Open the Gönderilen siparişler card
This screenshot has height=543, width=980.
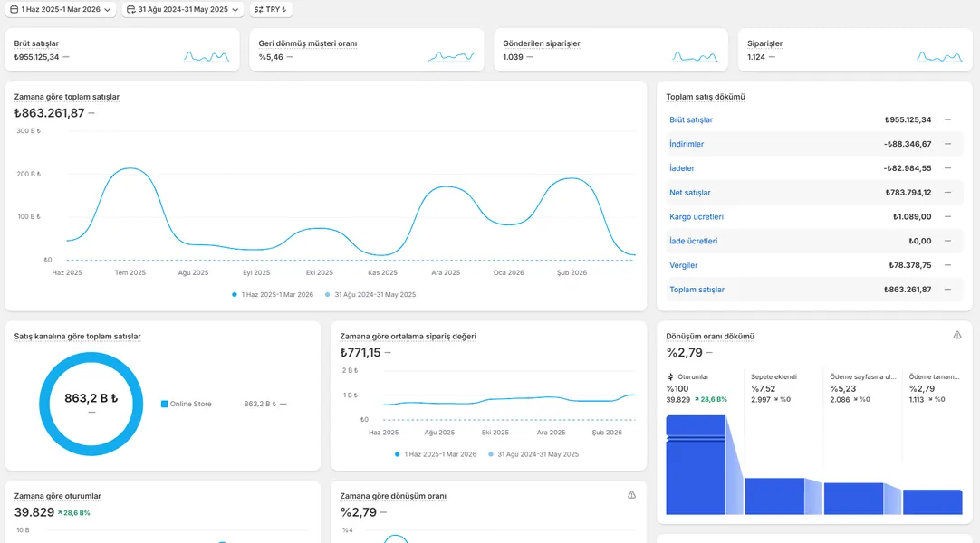coord(610,50)
